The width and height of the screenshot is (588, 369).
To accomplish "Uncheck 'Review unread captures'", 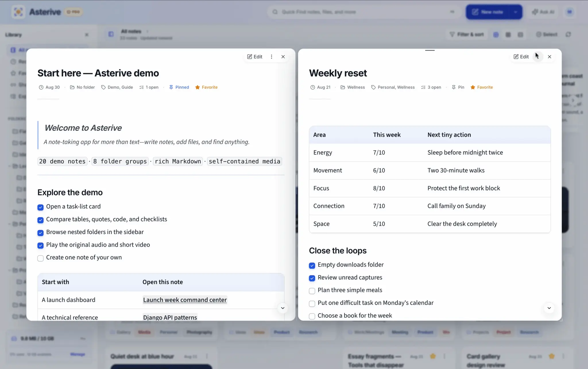I will pyautogui.click(x=312, y=278).
